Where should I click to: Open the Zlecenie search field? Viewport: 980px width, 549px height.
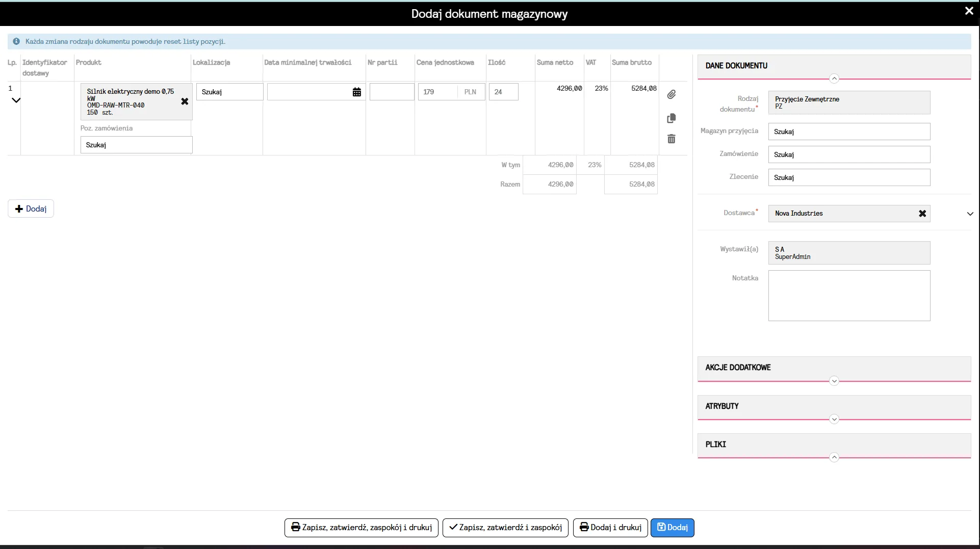(849, 177)
